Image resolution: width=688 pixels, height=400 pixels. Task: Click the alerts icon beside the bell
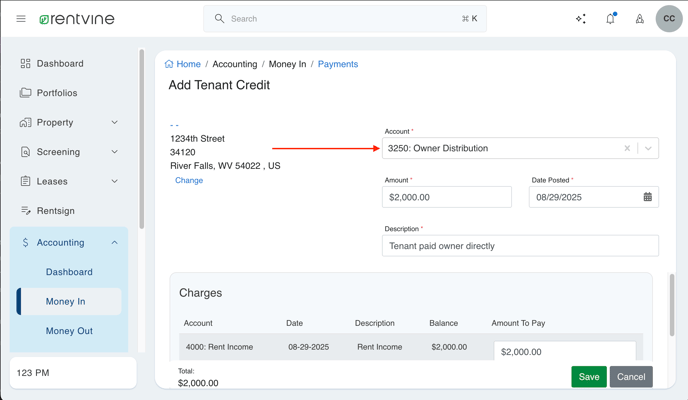640,19
